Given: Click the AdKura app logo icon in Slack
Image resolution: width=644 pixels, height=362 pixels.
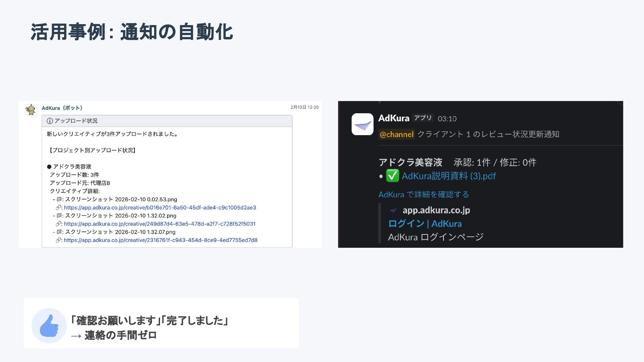Looking at the screenshot, I should tap(363, 125).
